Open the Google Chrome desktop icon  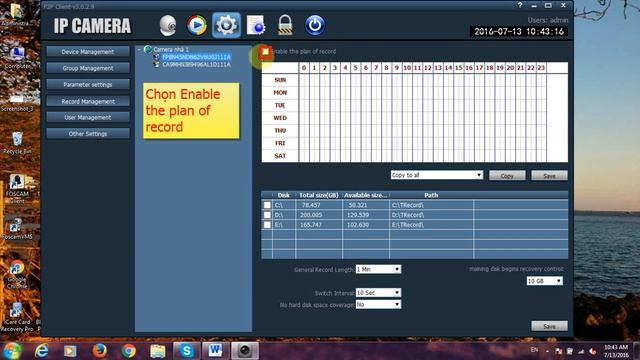(x=17, y=274)
